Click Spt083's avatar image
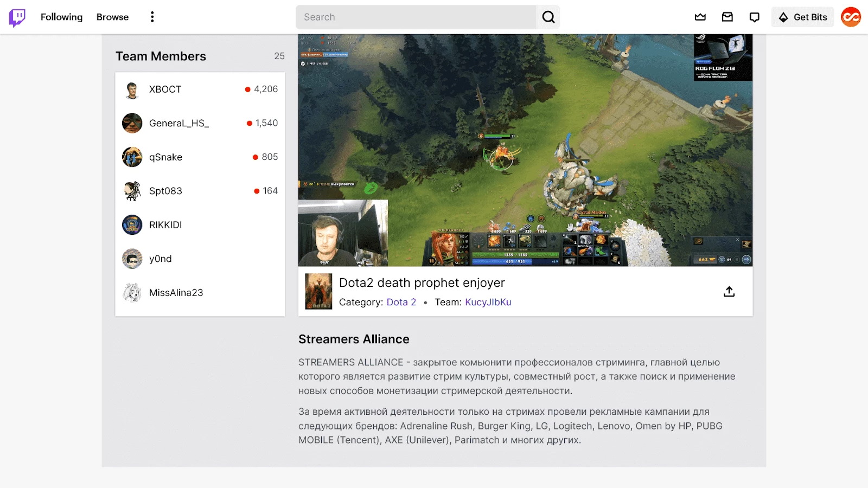This screenshot has height=488, width=868. click(x=132, y=191)
